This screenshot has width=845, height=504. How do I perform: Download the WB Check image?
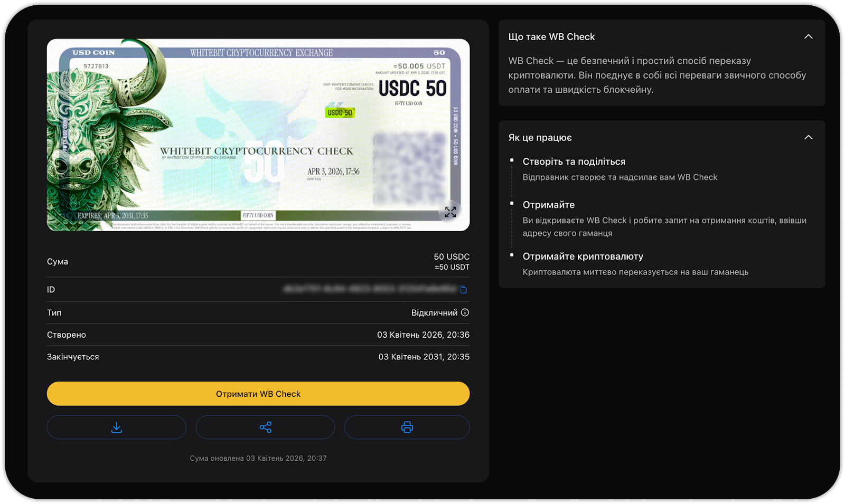coord(116,427)
